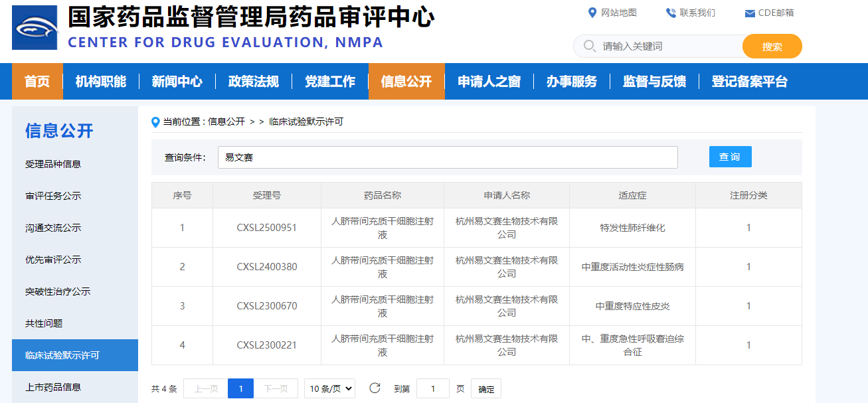Screen dimensions: 868x403
Task: Select 政策法规 in the navigation bar
Action: 253,82
